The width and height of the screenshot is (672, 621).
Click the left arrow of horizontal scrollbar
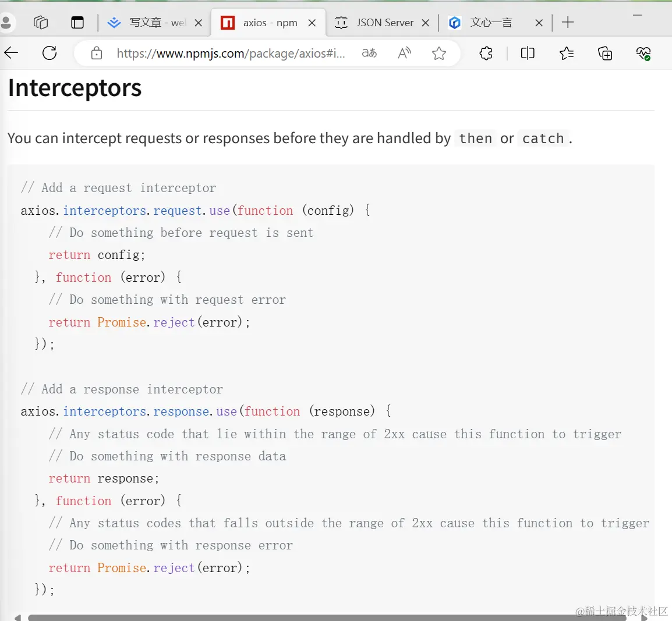[x=17, y=618]
